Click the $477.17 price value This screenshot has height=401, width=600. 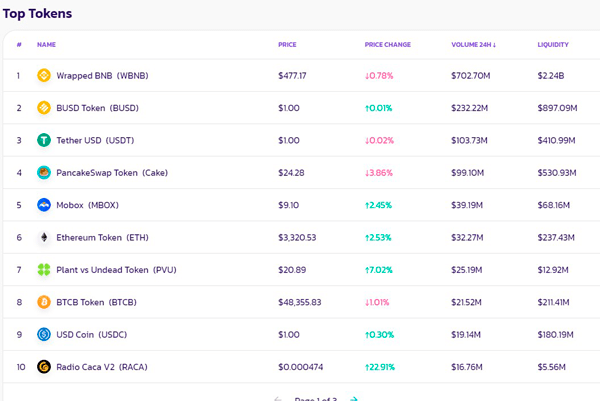point(292,76)
